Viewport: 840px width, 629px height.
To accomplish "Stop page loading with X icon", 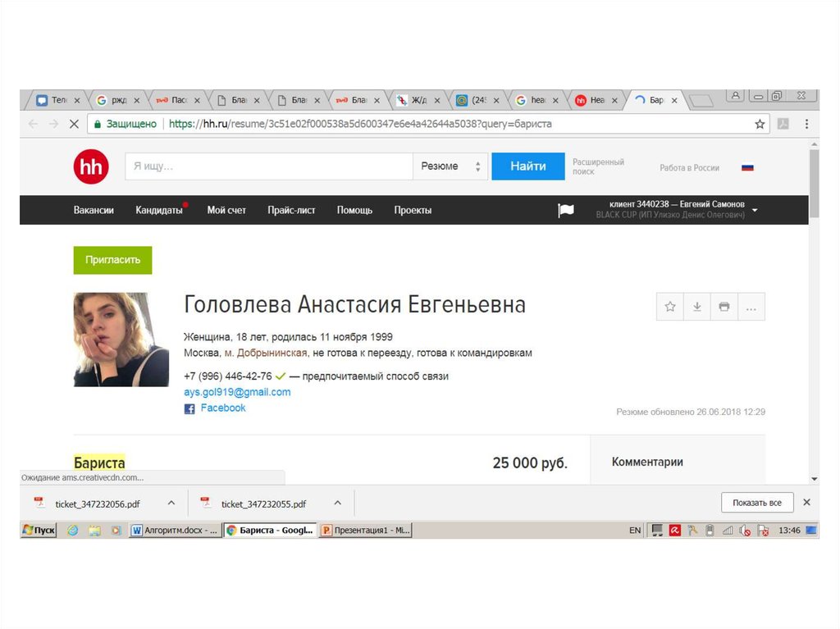I will pyautogui.click(x=73, y=124).
